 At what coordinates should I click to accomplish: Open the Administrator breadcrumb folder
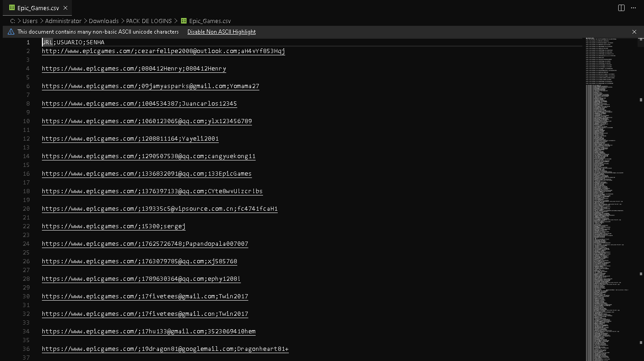(x=63, y=21)
